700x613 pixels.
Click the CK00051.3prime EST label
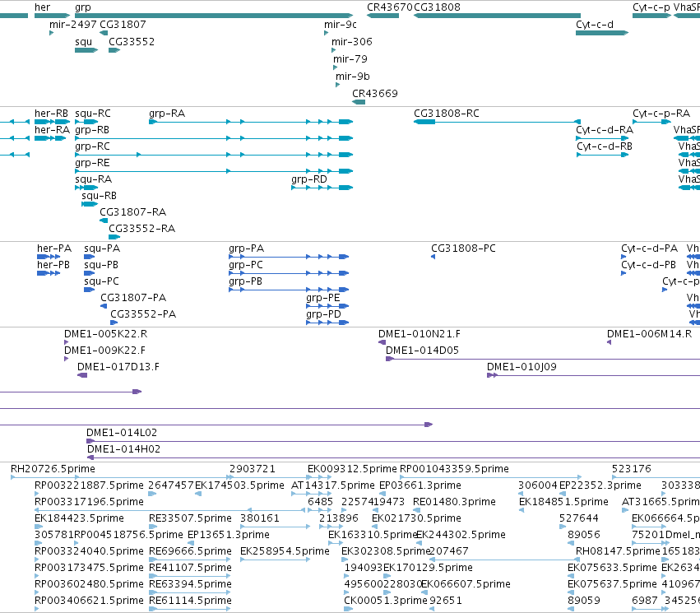coord(386,601)
